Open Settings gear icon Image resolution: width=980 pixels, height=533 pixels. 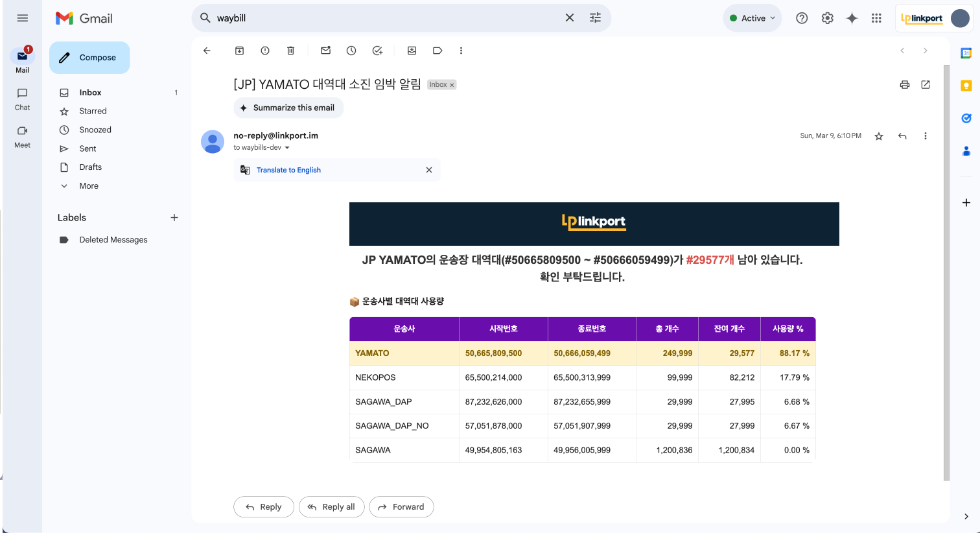point(827,18)
